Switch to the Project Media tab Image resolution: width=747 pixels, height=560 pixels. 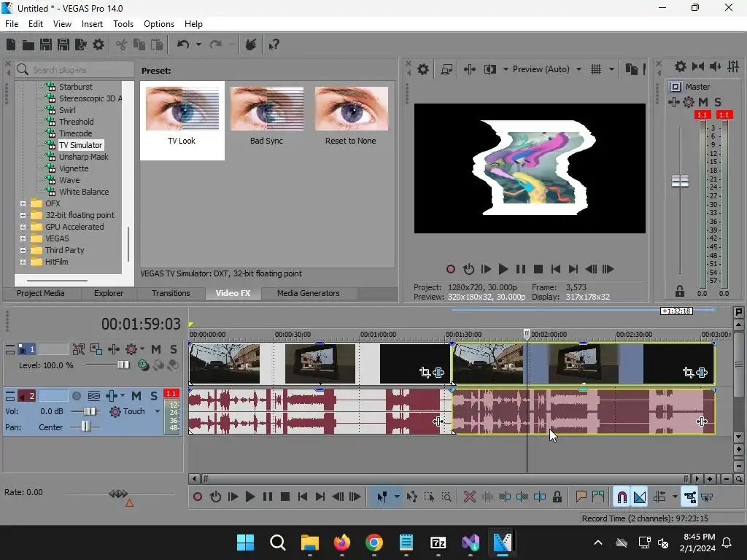(41, 293)
